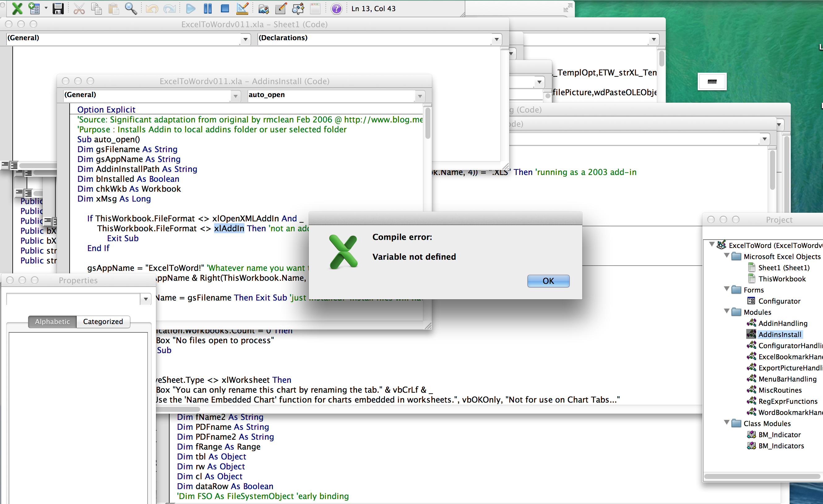Click the Toolbox toolbar icon
This screenshot has height=504, width=823.
pyautogui.click(x=315, y=8)
